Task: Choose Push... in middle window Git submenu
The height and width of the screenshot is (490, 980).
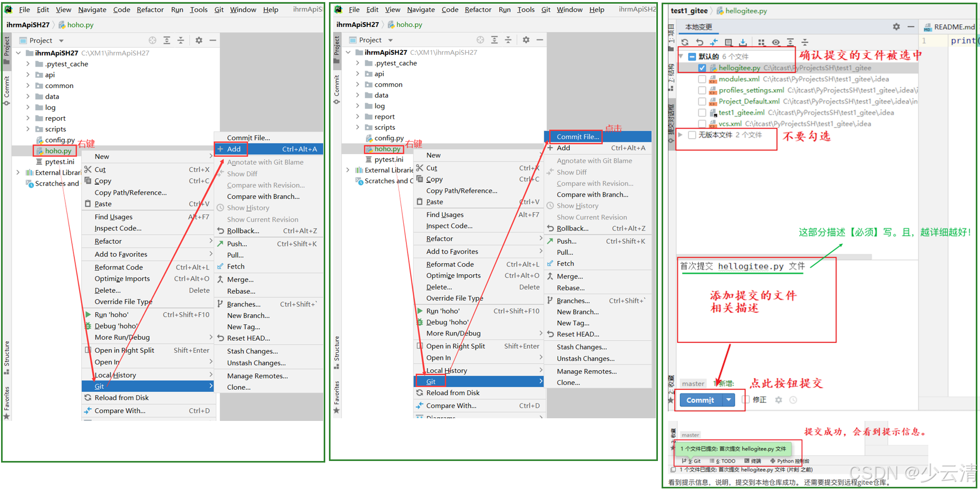Action: (x=598, y=241)
